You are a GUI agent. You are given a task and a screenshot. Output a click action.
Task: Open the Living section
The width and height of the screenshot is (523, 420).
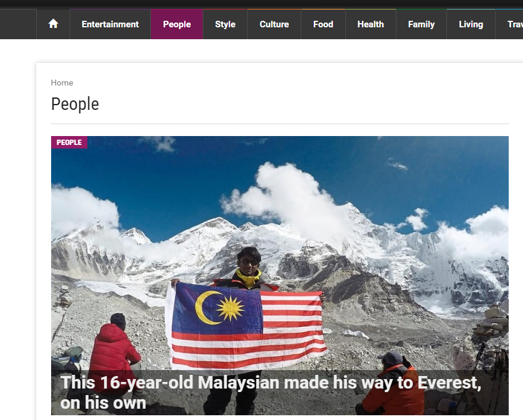pyautogui.click(x=471, y=24)
